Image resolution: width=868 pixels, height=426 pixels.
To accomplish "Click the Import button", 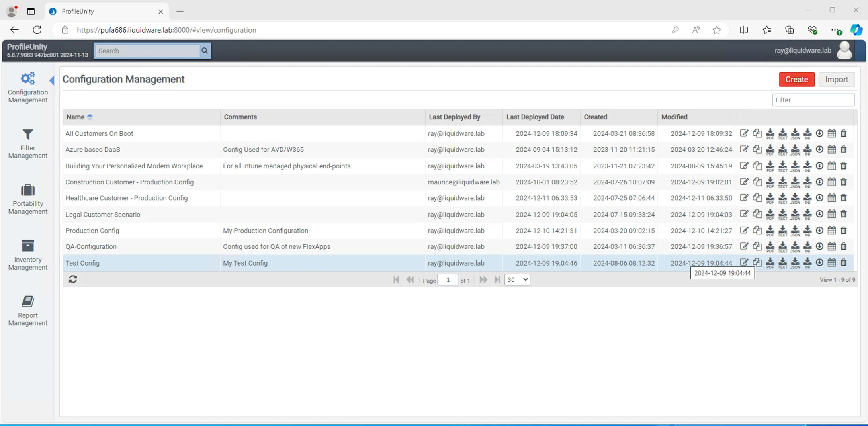I will coord(837,79).
